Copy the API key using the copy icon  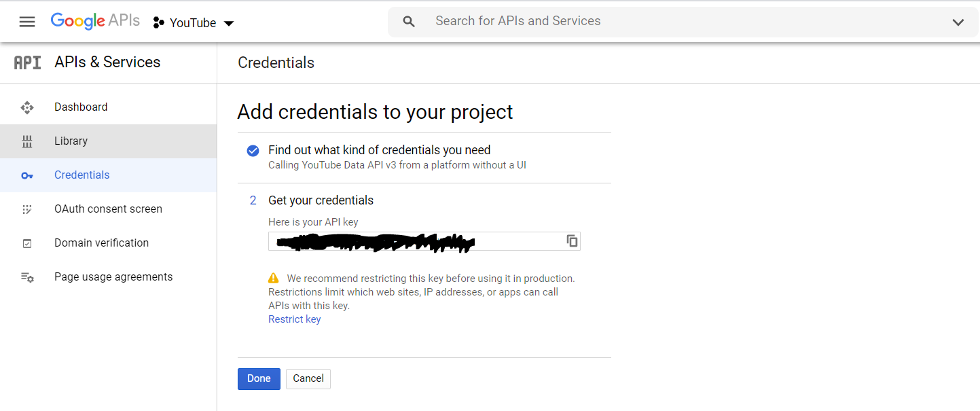coord(571,240)
